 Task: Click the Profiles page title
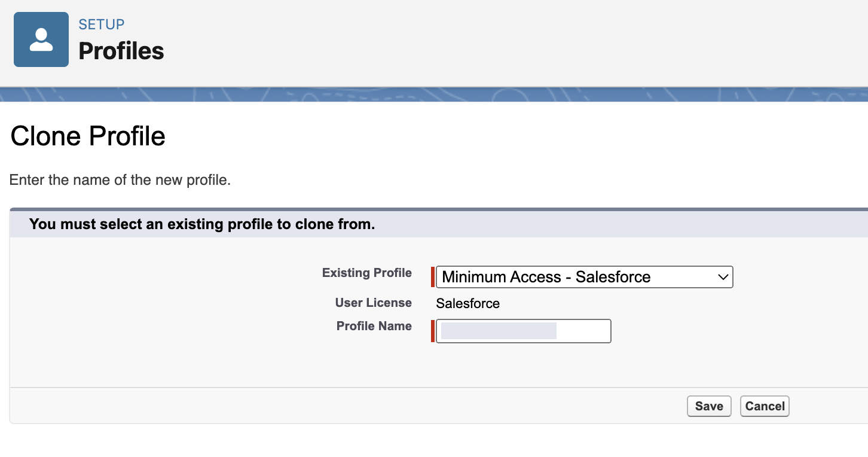(121, 51)
